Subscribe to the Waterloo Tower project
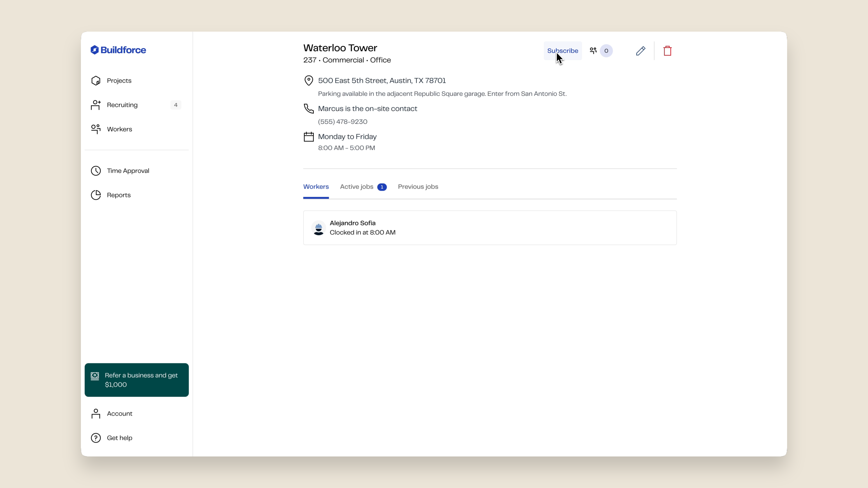 [563, 51]
